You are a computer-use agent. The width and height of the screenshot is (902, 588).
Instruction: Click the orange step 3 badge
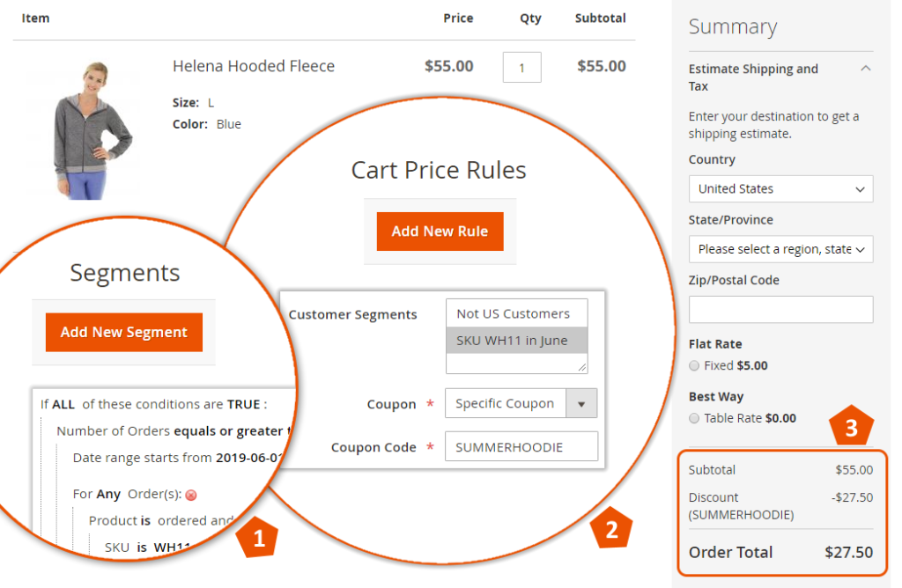tap(850, 428)
